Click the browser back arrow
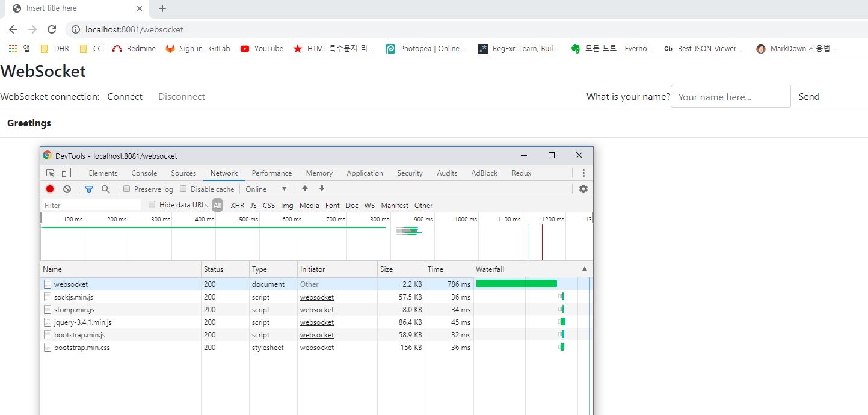This screenshot has height=415, width=868. [x=13, y=29]
